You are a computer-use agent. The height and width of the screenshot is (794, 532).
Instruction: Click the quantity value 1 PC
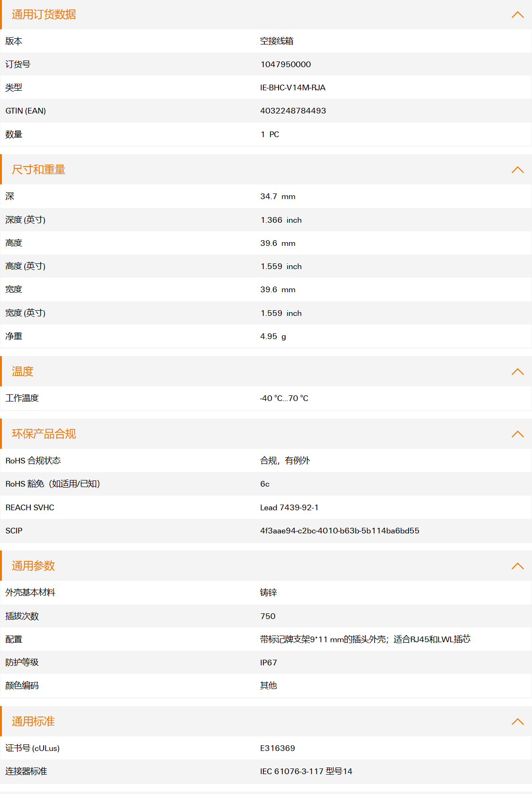click(270, 134)
